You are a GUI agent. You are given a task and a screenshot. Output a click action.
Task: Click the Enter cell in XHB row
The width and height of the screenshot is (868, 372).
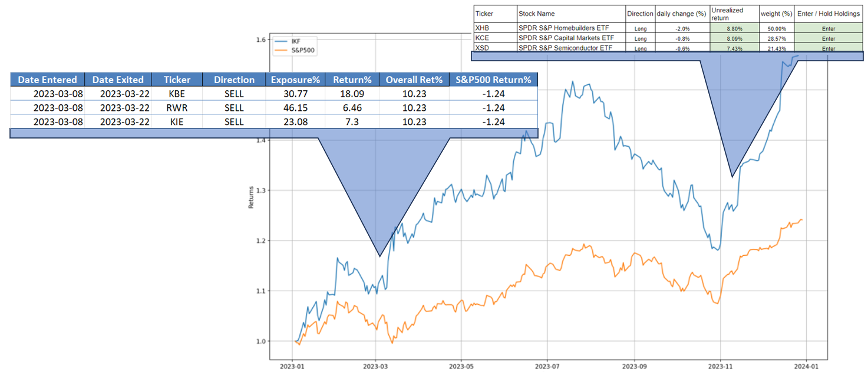tap(828, 28)
